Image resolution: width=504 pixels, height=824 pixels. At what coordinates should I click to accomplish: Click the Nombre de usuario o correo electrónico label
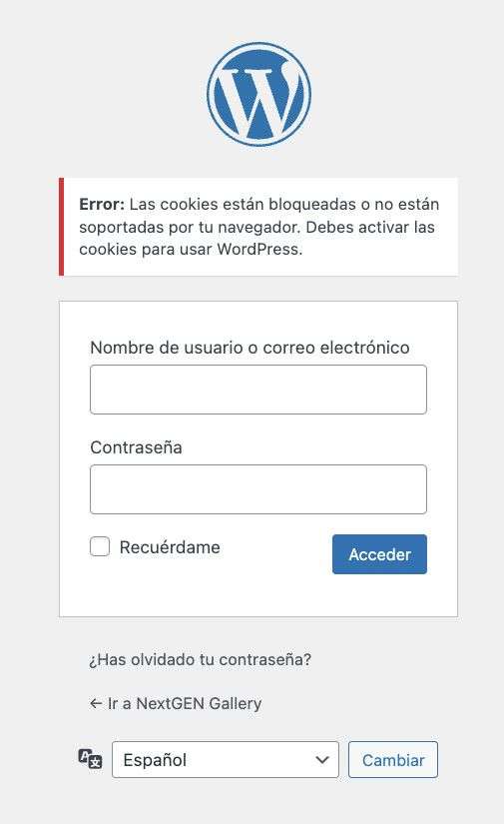pos(250,348)
